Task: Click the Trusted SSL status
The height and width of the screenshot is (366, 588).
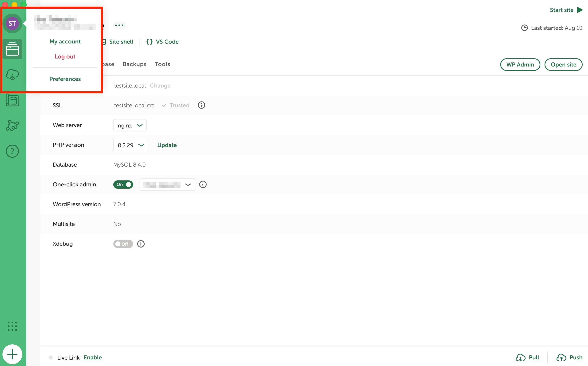Action: (x=176, y=105)
